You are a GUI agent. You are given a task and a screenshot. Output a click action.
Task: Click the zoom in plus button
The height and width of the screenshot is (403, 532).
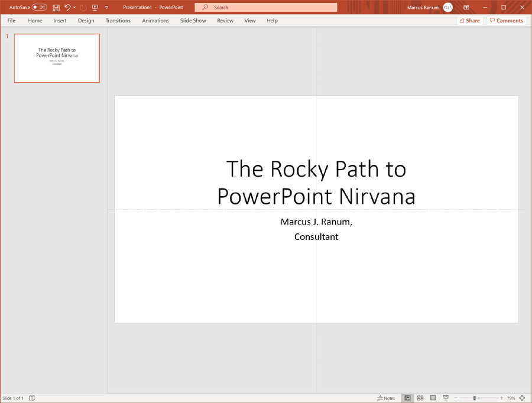click(501, 398)
